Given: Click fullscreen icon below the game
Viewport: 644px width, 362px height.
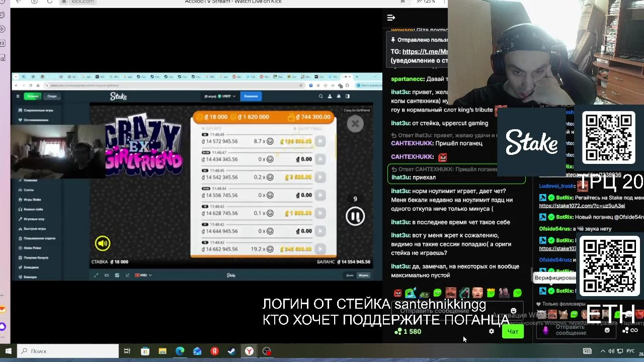Looking at the screenshot, I should click(x=97, y=275).
